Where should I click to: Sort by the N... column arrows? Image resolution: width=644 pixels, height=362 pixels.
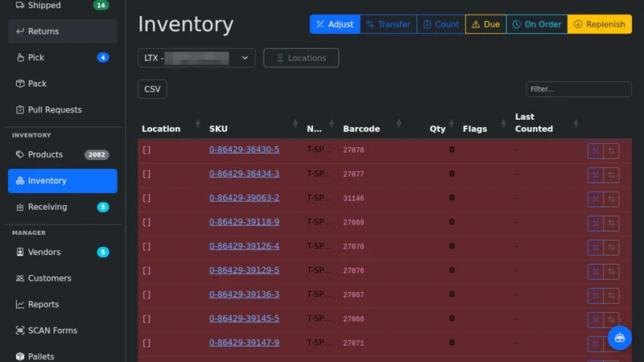332,123
